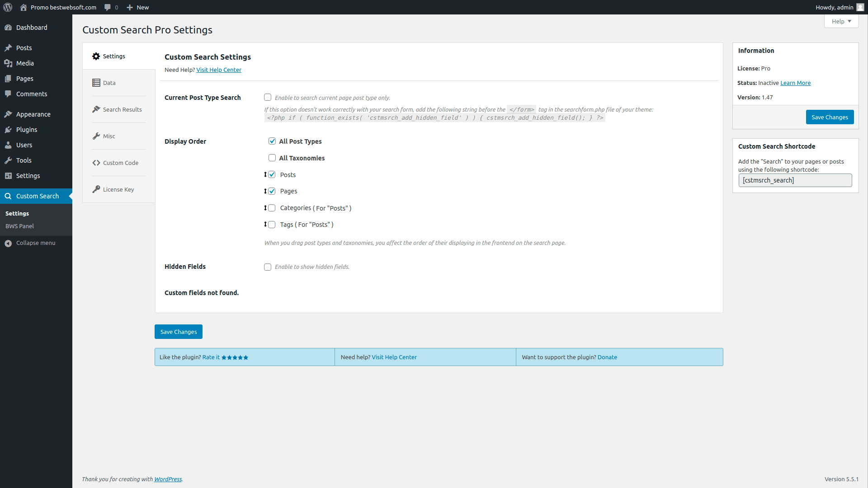The height and width of the screenshot is (488, 868).
Task: Open the New content dropdown
Action: click(x=138, y=7)
